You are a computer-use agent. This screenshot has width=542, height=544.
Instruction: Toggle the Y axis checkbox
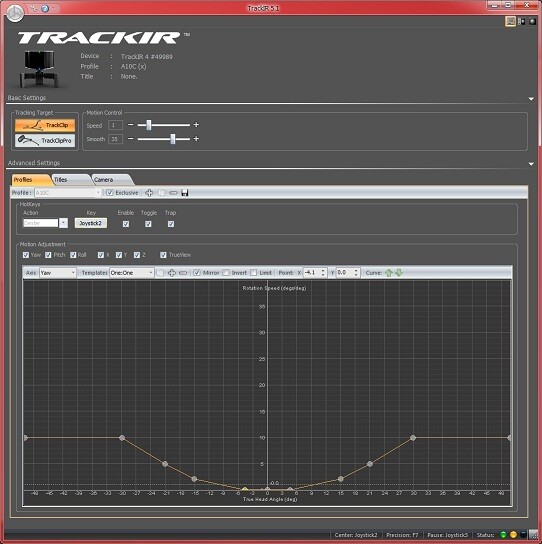[x=119, y=255]
